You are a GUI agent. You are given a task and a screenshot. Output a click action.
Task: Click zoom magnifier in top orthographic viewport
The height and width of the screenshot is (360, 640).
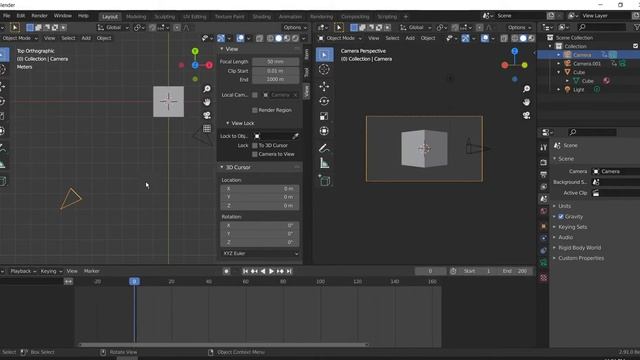(x=207, y=89)
